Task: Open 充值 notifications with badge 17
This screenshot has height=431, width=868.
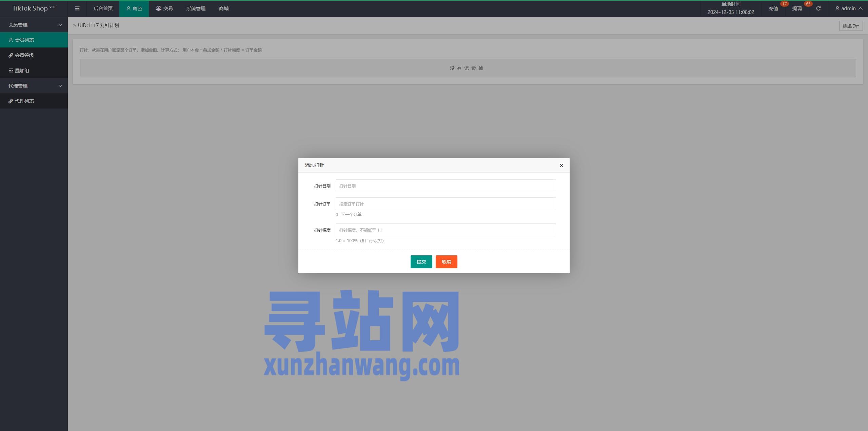Action: tap(773, 8)
